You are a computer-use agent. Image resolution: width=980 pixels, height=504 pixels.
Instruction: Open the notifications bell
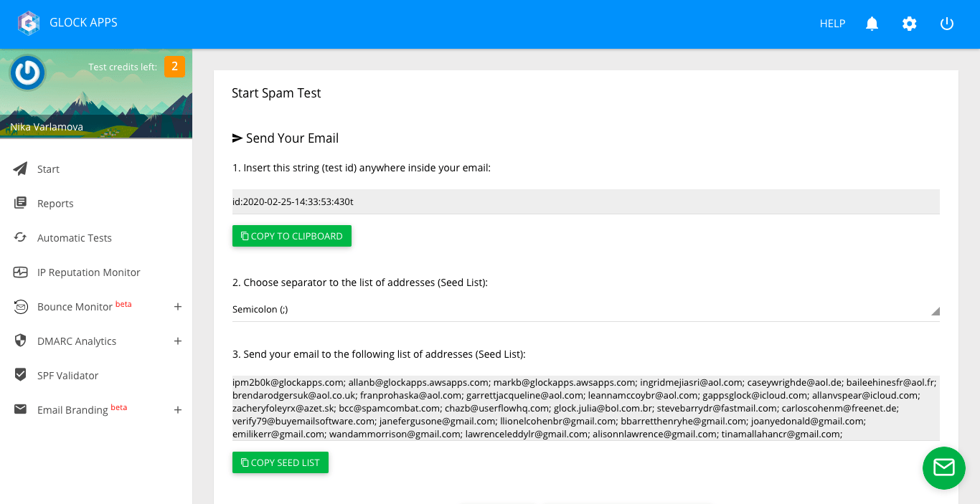coord(872,24)
